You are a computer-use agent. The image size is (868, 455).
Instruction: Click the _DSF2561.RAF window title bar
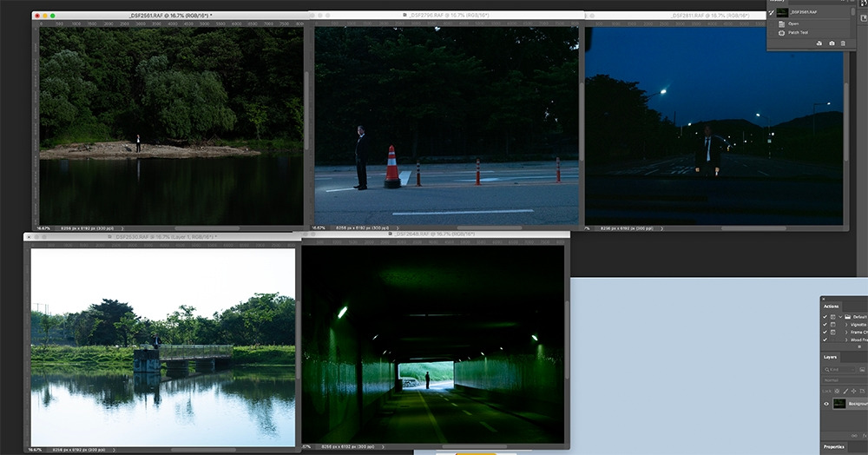coord(170,16)
